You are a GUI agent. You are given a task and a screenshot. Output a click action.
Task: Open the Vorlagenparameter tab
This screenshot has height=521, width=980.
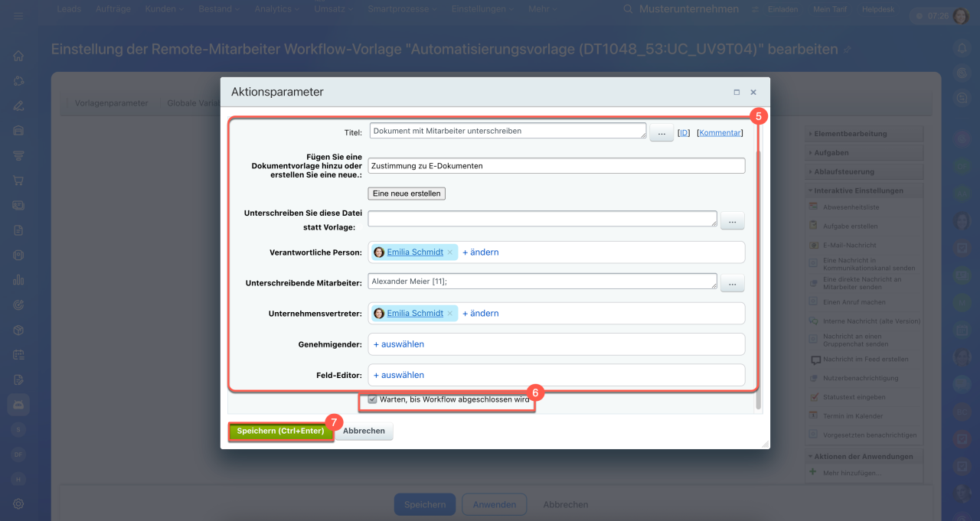[x=111, y=103]
